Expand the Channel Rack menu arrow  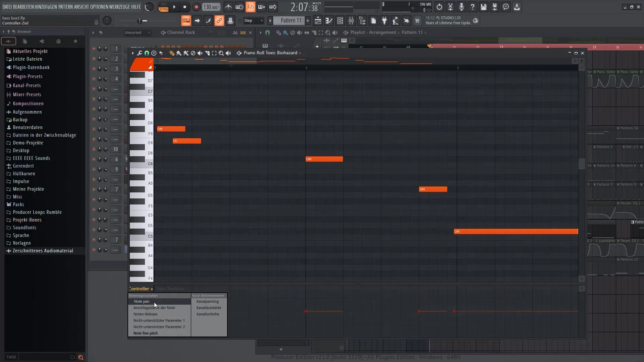click(93, 33)
